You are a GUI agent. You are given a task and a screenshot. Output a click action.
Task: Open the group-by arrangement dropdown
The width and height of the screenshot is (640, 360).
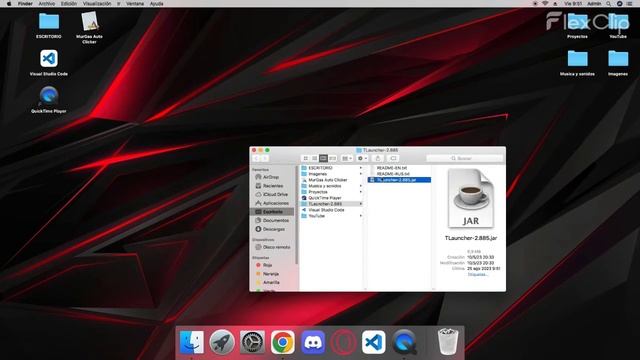coord(347,158)
